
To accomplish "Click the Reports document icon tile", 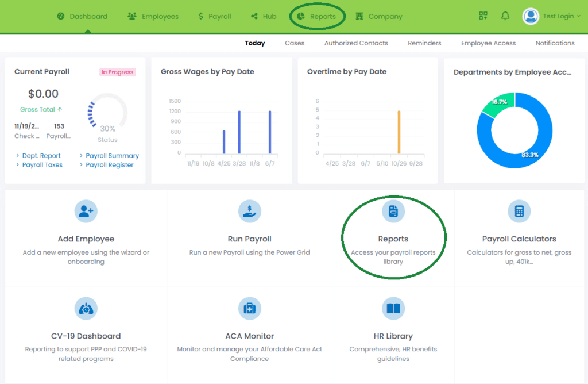I will 393,212.
